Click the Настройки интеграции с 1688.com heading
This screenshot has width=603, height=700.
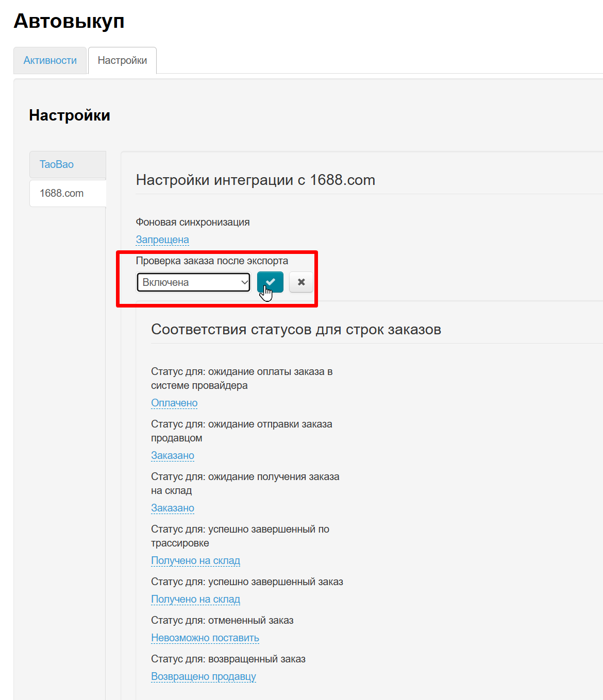[255, 180]
